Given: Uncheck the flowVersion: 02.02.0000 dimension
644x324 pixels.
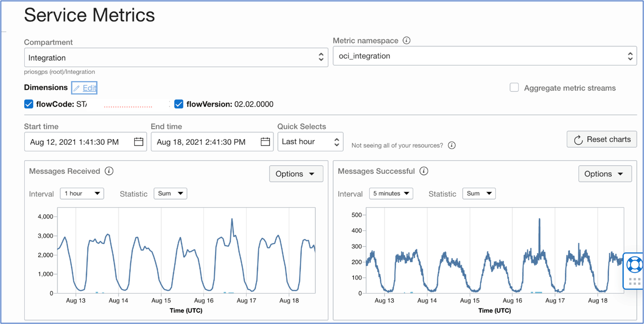Looking at the screenshot, I should click(179, 104).
